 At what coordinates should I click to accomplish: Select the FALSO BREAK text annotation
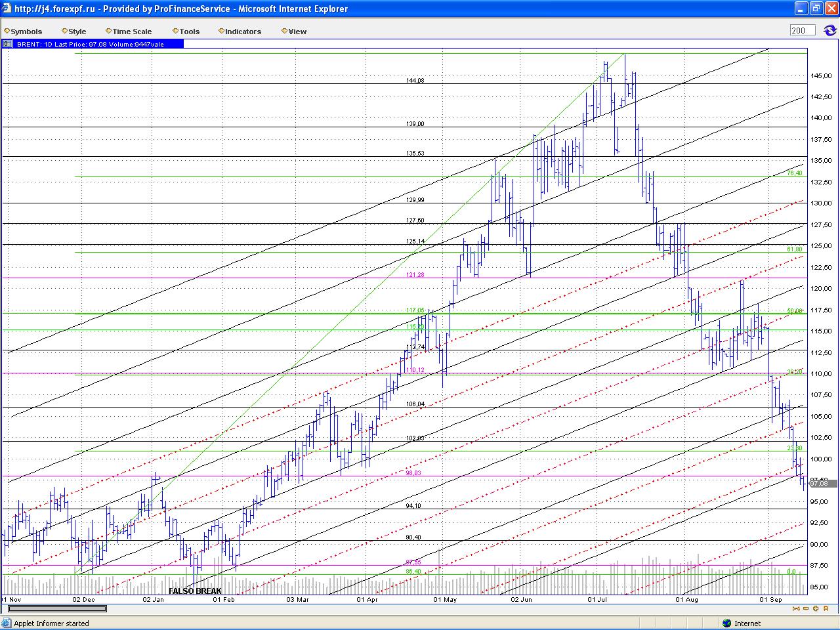(x=195, y=591)
